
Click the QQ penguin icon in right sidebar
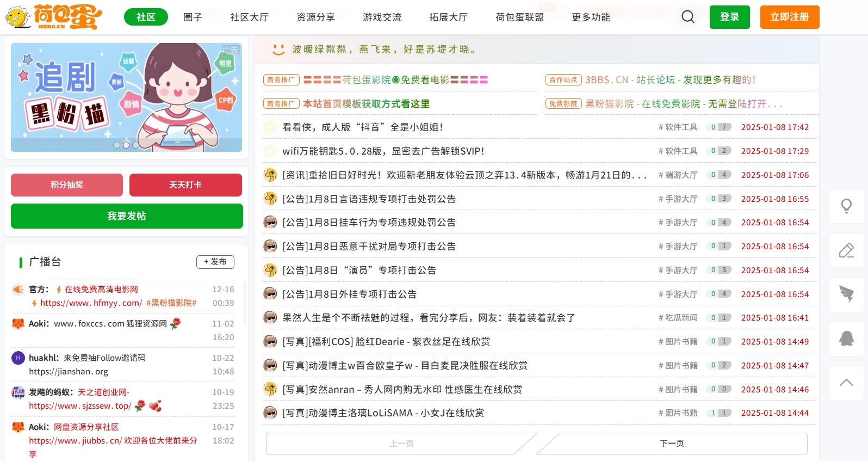click(846, 339)
